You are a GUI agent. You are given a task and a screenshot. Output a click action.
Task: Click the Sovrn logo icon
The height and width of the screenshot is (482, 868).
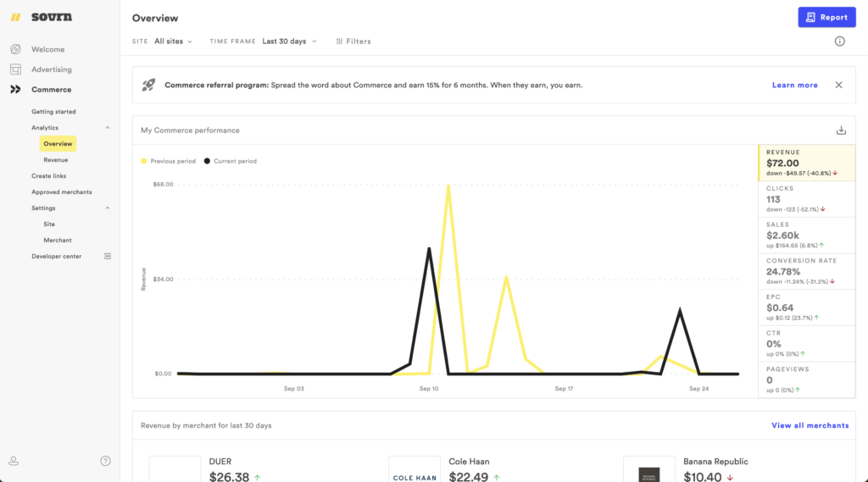click(x=15, y=17)
